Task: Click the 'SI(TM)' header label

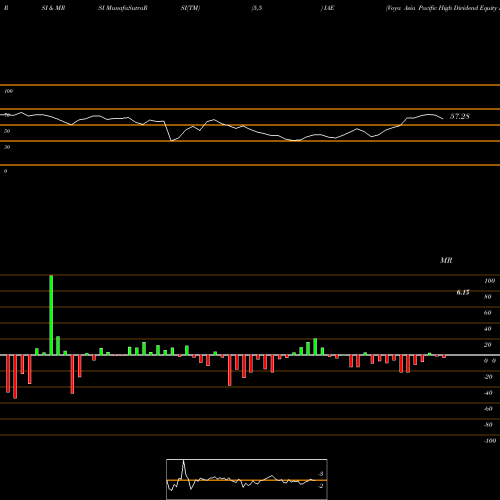Action: click(x=190, y=8)
